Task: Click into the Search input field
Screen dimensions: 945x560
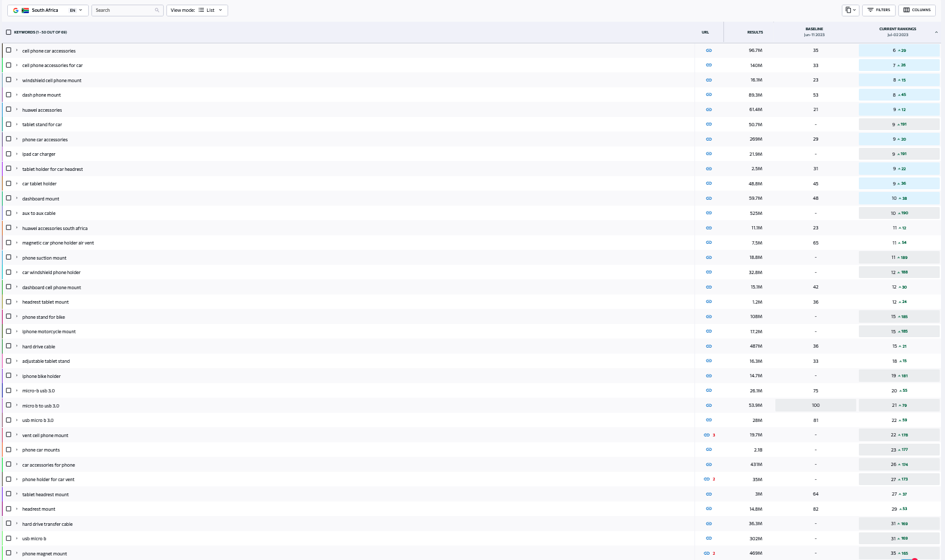Action: (123, 11)
